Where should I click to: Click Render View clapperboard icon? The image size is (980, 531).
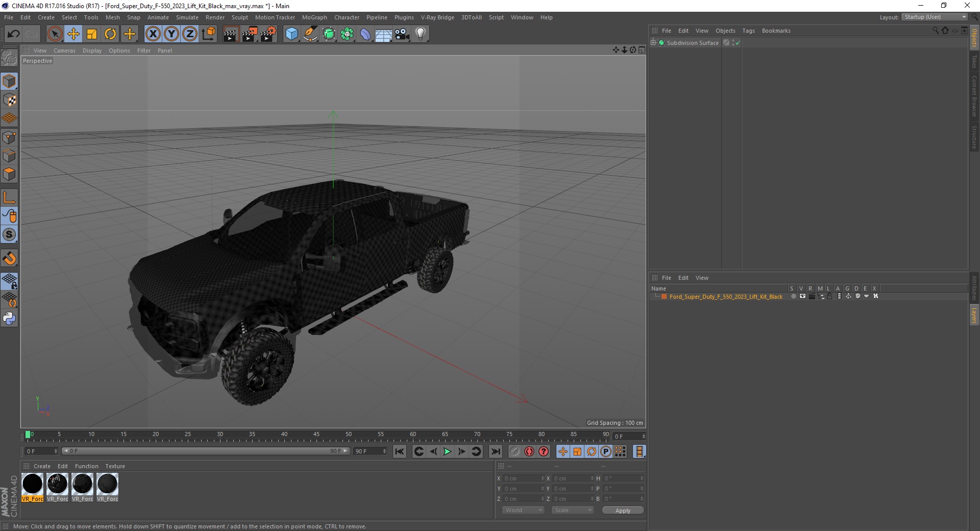(231, 34)
